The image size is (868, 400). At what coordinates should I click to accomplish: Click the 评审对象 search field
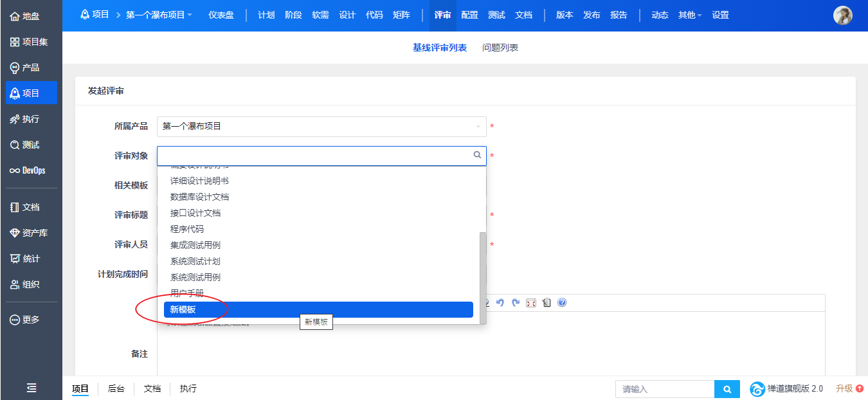point(321,156)
